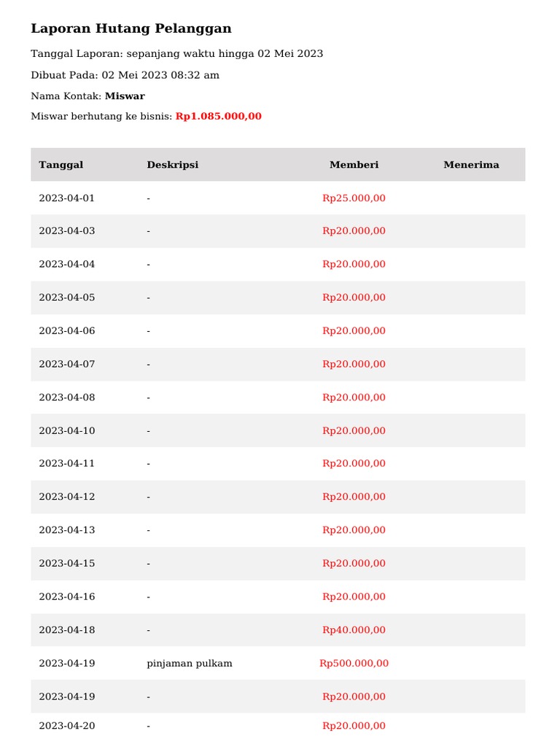Screen dimensions: 560x747
Task: Select the contact name Miswar in bold
Action: tap(125, 96)
